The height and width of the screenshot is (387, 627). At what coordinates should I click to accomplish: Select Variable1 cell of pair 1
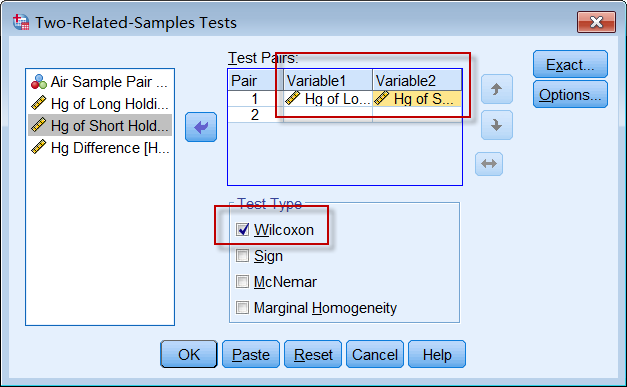(x=328, y=99)
